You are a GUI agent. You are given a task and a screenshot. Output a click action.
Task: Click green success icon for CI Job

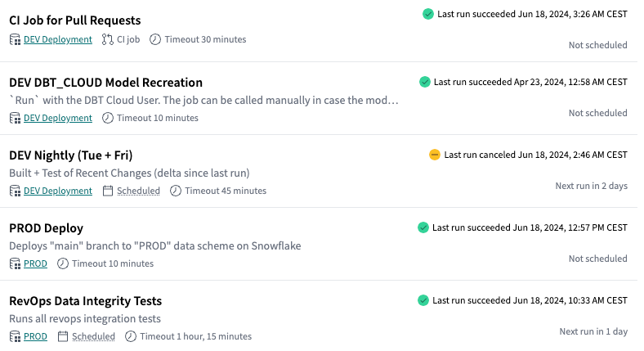point(428,14)
